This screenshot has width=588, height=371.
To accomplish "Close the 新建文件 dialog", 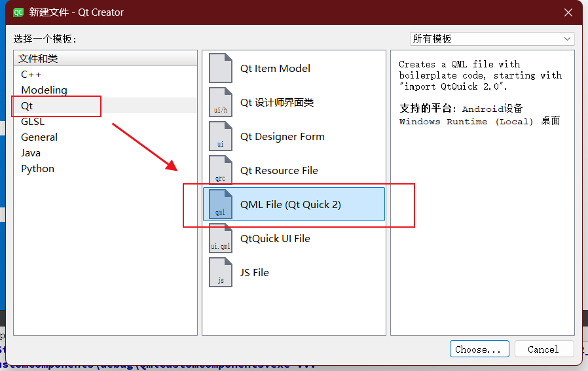I will point(568,12).
